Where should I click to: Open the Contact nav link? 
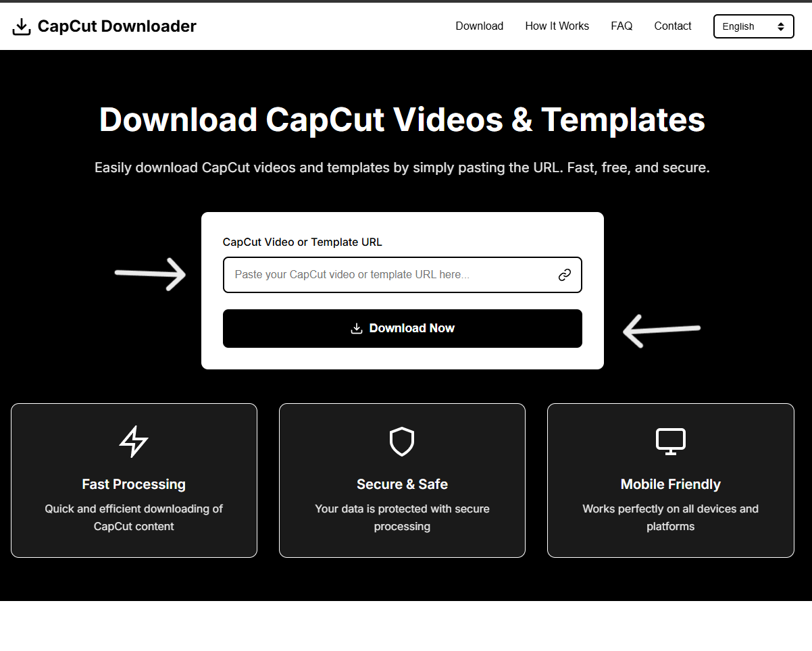pyautogui.click(x=673, y=26)
